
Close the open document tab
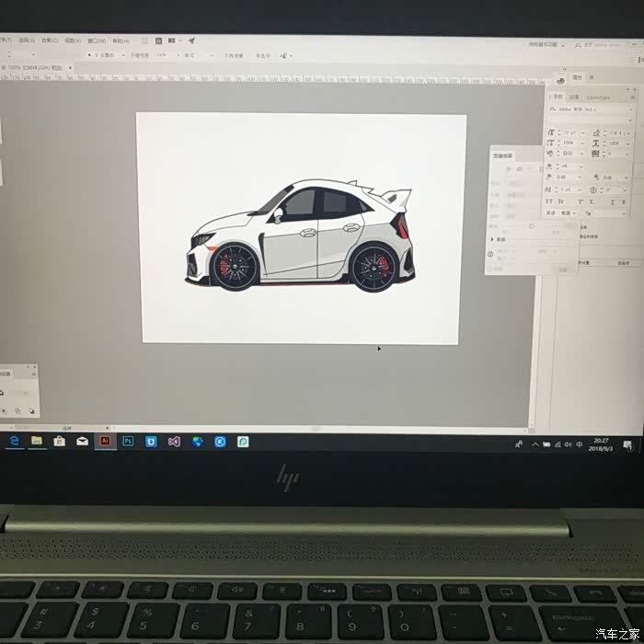tap(70, 67)
